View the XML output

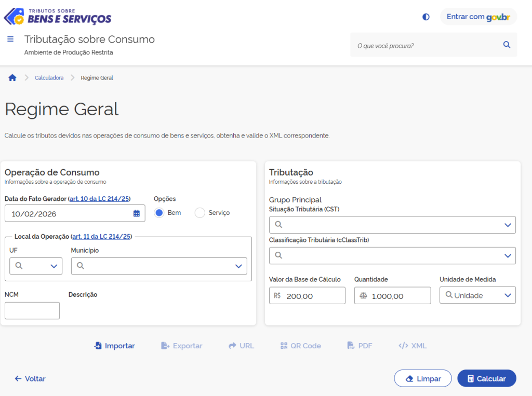(413, 346)
